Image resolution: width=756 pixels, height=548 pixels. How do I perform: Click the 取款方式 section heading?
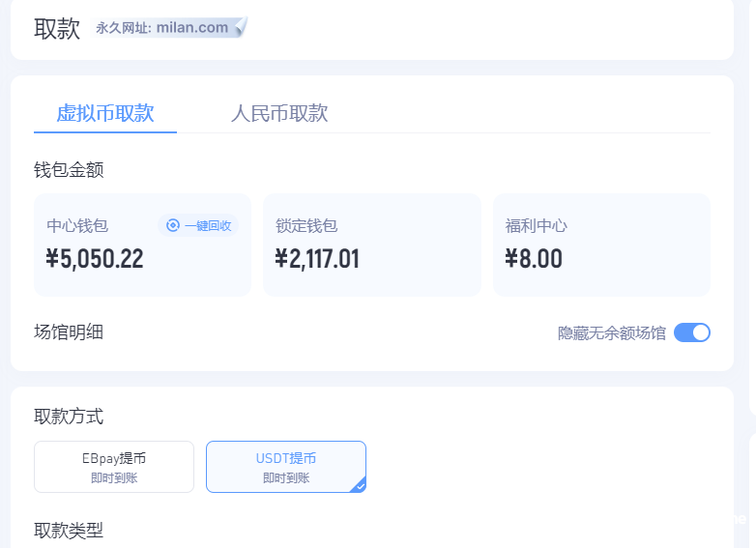[69, 417]
